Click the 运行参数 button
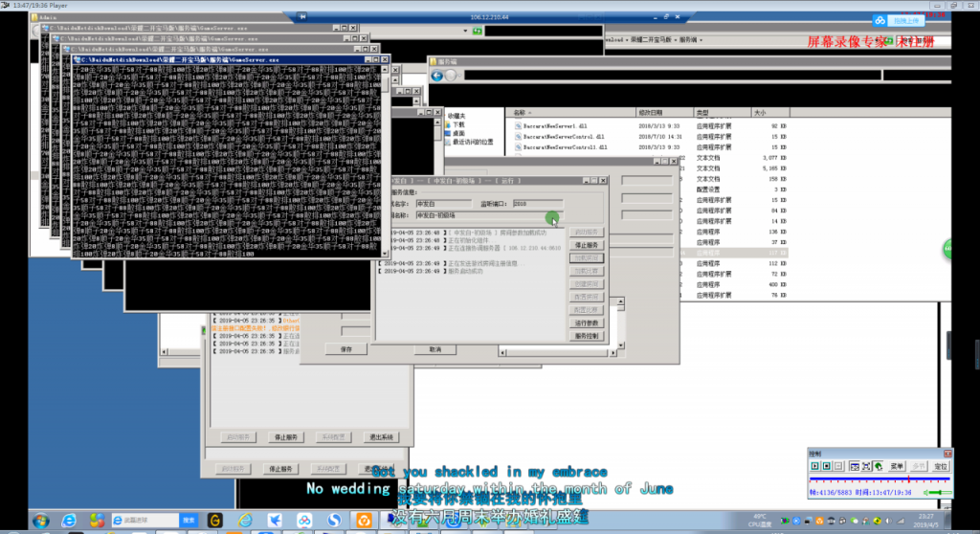980x534 pixels. point(586,323)
